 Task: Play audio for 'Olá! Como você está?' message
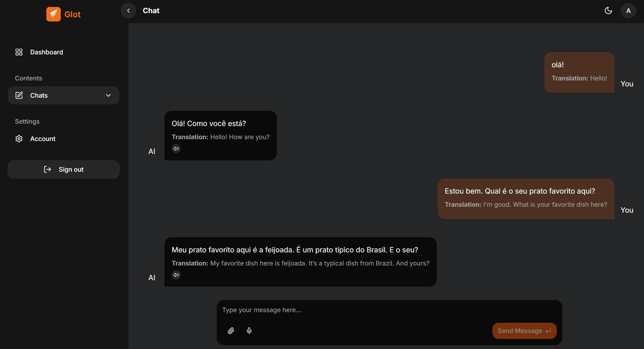pos(176,148)
